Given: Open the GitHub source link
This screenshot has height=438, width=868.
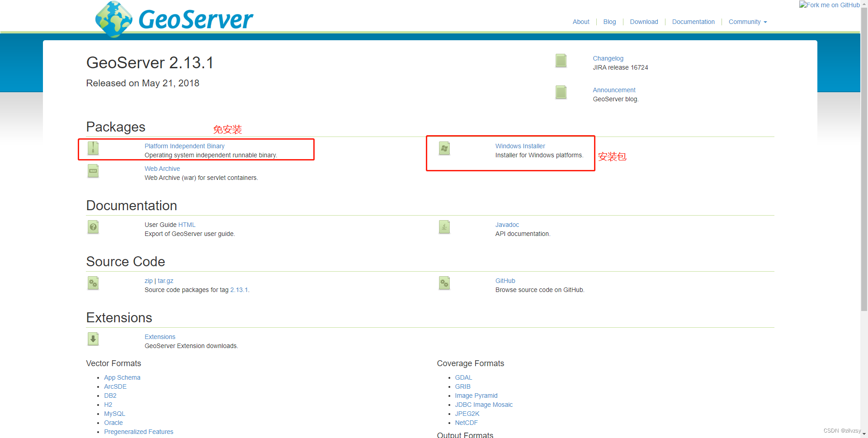Looking at the screenshot, I should (x=505, y=281).
